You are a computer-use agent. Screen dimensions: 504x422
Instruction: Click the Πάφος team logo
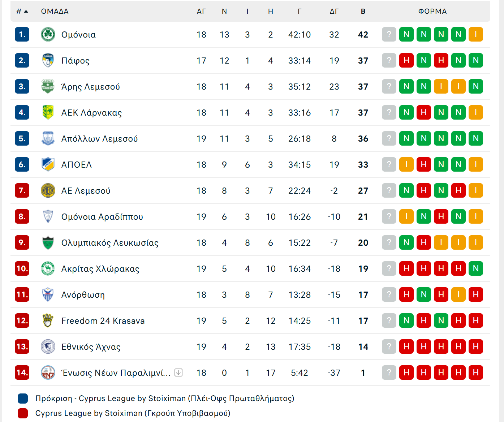pyautogui.click(x=48, y=60)
